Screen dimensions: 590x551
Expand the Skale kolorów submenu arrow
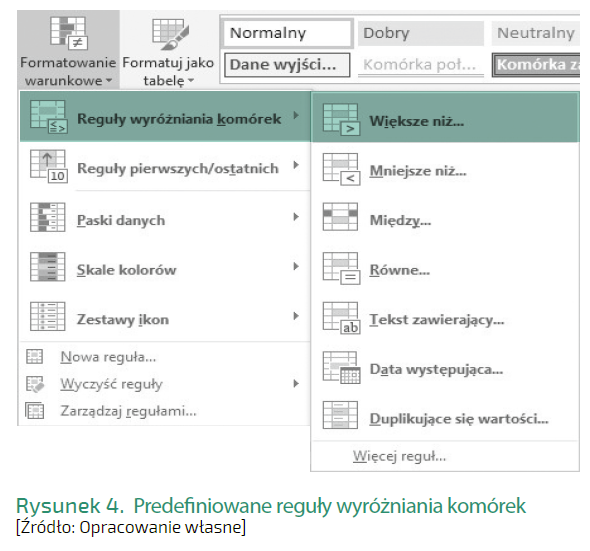point(296,266)
